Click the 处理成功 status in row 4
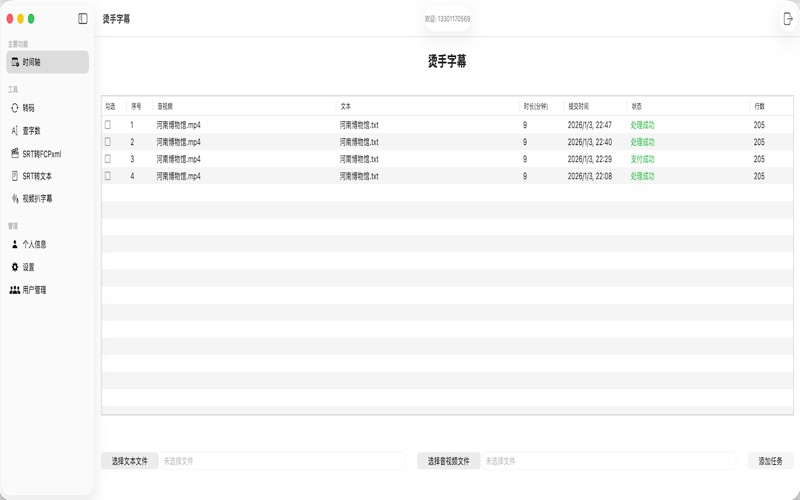The image size is (800, 500). [x=642, y=176]
